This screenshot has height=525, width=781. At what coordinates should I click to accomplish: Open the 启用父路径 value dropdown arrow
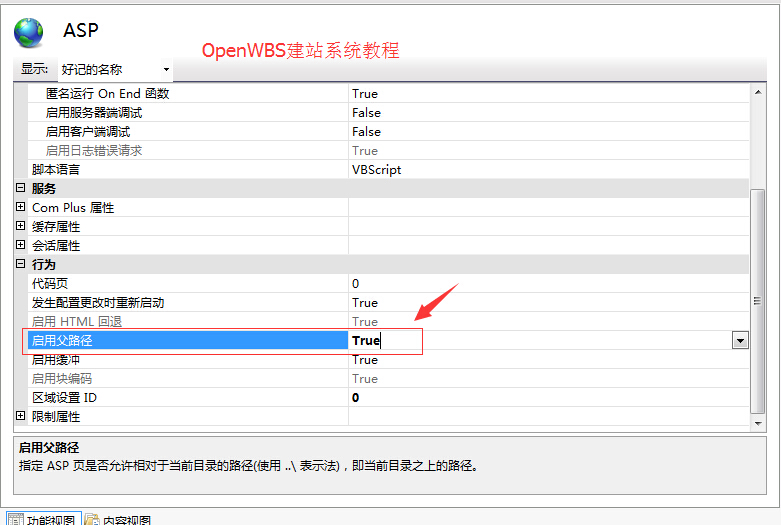(x=740, y=341)
